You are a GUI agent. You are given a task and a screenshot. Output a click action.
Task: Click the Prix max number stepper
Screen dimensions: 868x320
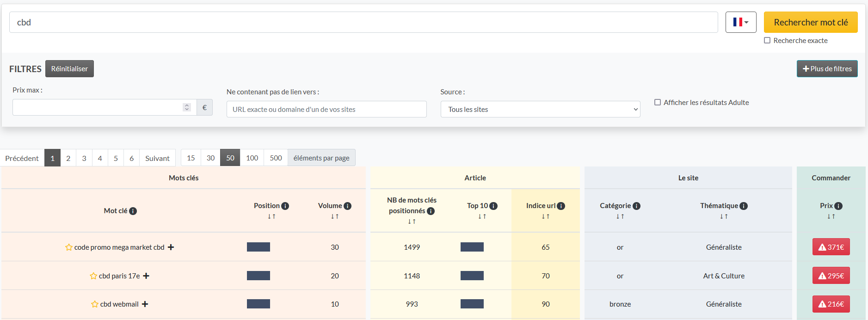(187, 107)
